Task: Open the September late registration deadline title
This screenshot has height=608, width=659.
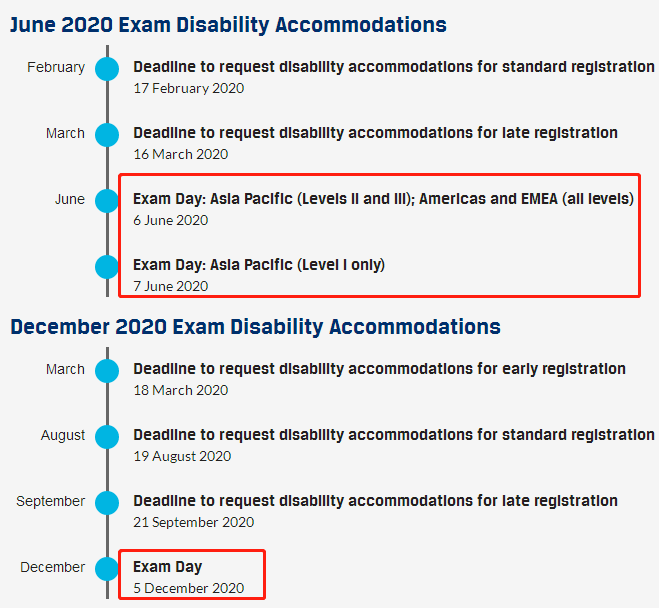Action: coord(375,501)
